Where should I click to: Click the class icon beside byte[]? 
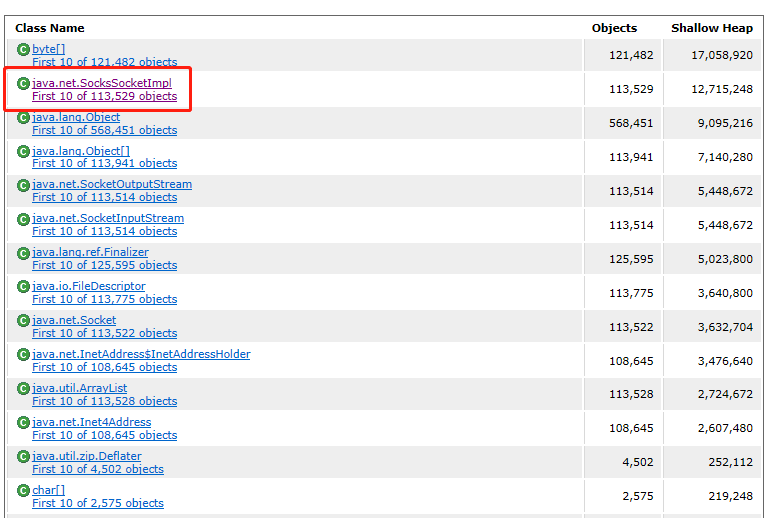click(23, 50)
